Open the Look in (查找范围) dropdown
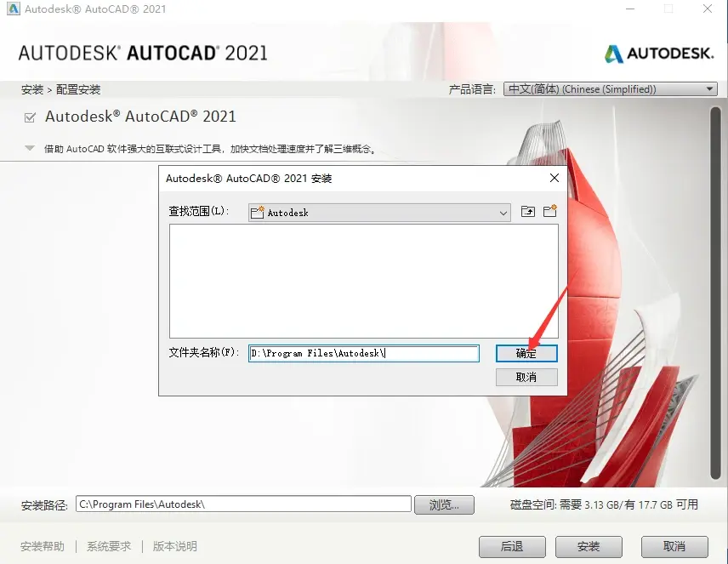Image resolution: width=728 pixels, height=564 pixels. coord(379,213)
